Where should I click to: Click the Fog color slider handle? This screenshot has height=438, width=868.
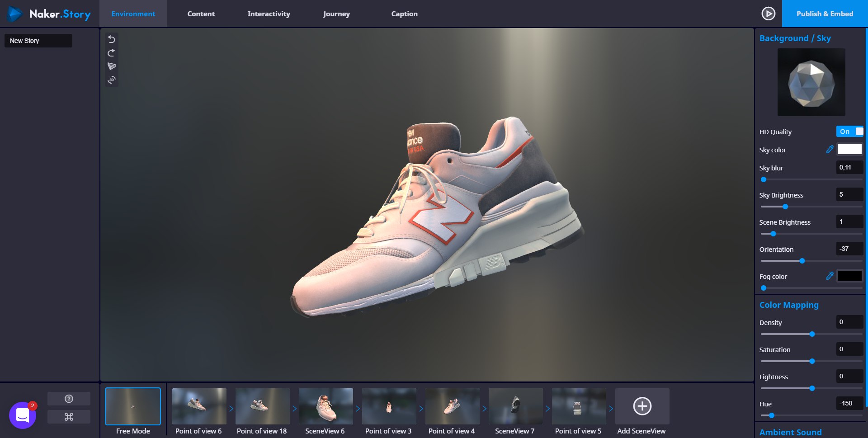(x=764, y=288)
